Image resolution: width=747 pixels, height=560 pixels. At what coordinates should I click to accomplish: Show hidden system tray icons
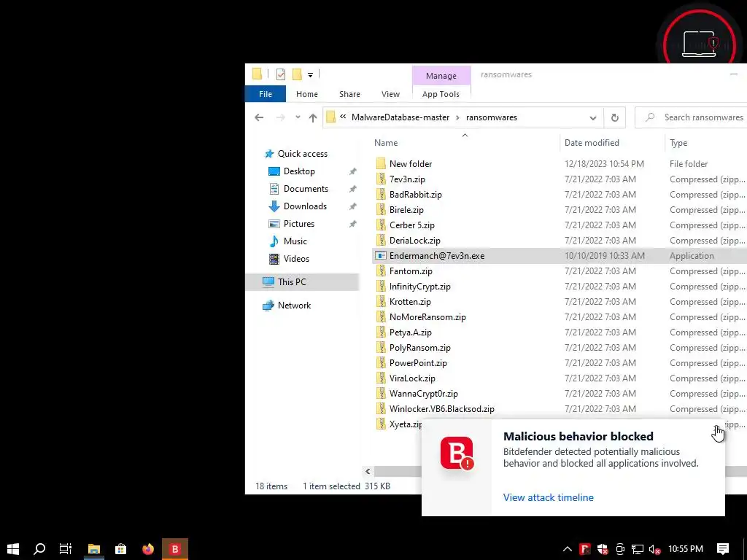click(567, 549)
